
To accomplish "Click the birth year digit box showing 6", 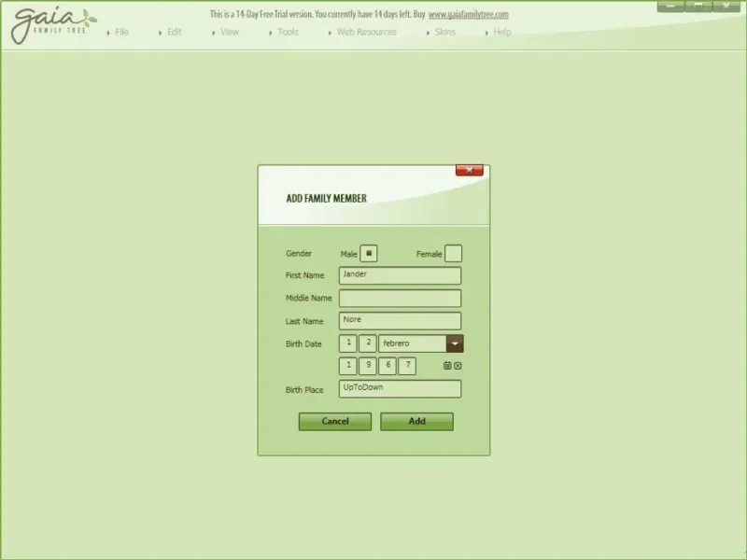I will (388, 366).
